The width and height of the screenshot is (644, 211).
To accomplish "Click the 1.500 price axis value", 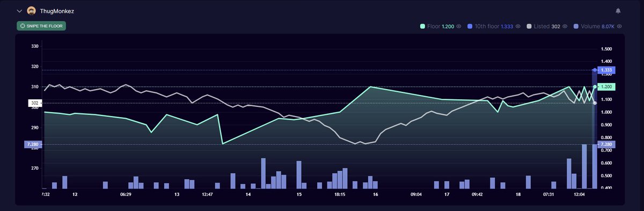I will [606, 49].
